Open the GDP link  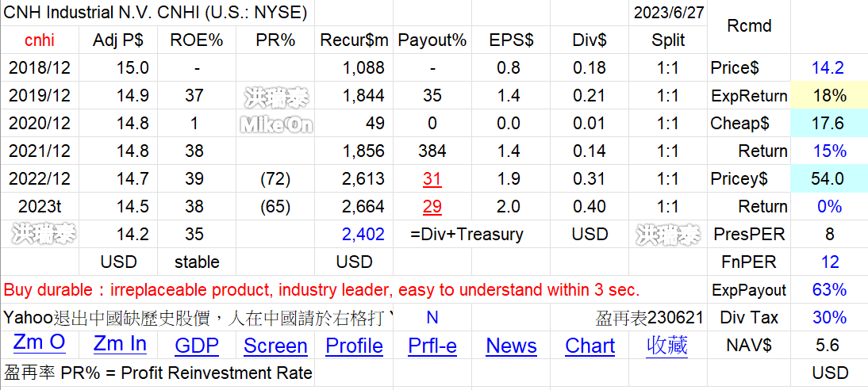pos(197,346)
